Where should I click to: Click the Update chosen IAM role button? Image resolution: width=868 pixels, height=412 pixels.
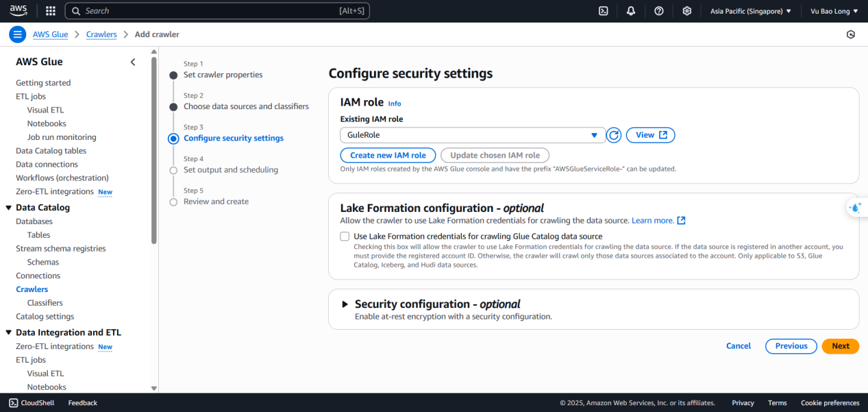click(x=495, y=156)
